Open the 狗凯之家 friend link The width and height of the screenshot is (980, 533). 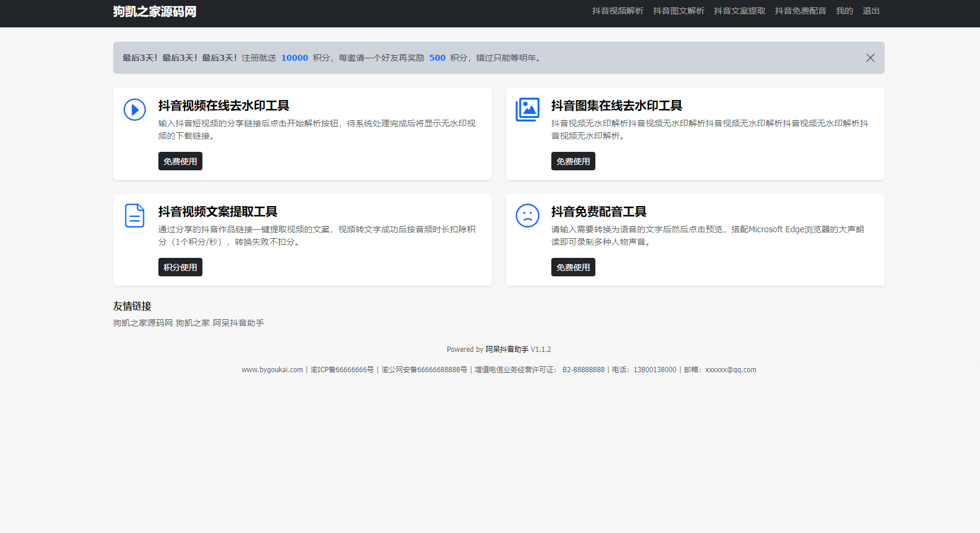coord(193,323)
